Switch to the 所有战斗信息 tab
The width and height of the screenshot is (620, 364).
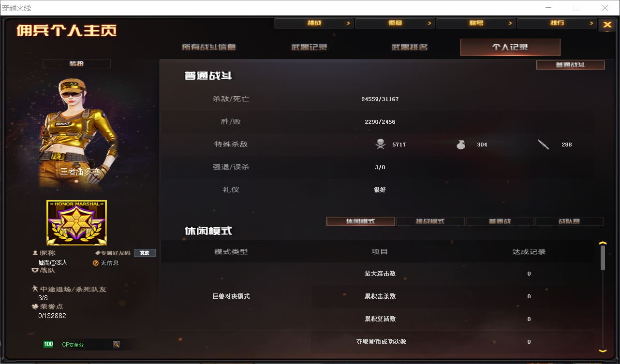tap(209, 47)
